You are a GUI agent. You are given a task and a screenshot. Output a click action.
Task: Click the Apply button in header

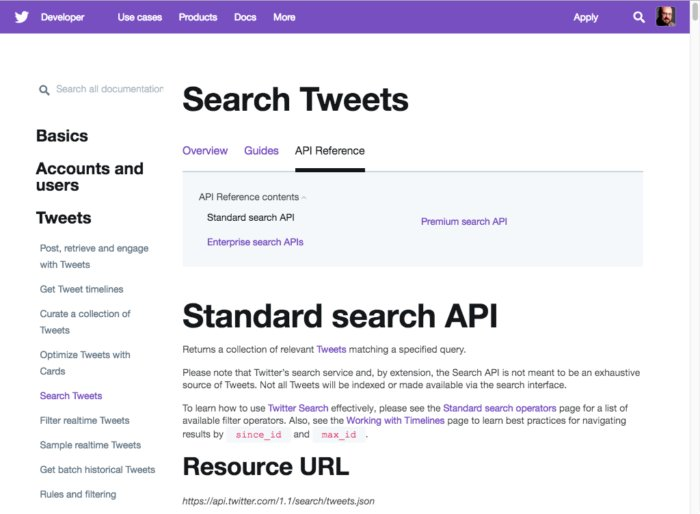[x=586, y=17]
